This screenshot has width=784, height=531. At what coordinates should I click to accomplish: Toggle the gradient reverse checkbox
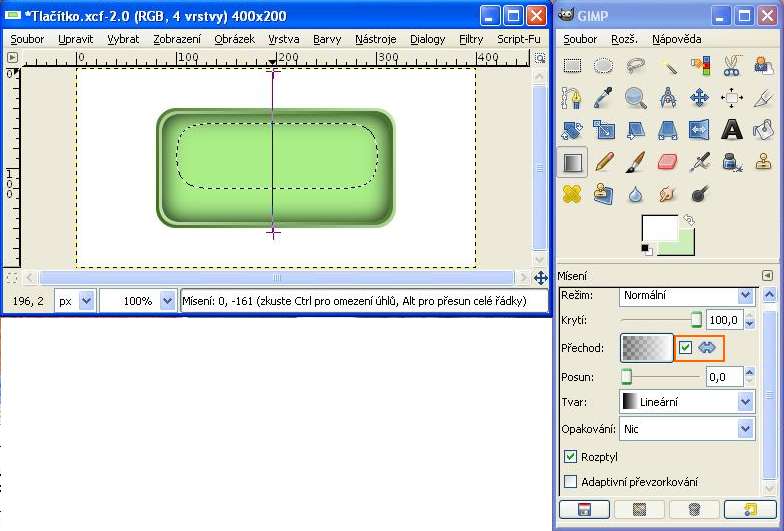point(686,348)
